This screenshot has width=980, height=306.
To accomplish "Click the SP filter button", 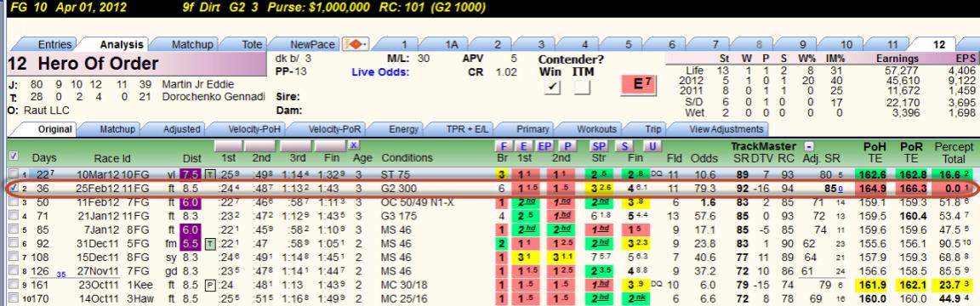I will pos(599,146).
